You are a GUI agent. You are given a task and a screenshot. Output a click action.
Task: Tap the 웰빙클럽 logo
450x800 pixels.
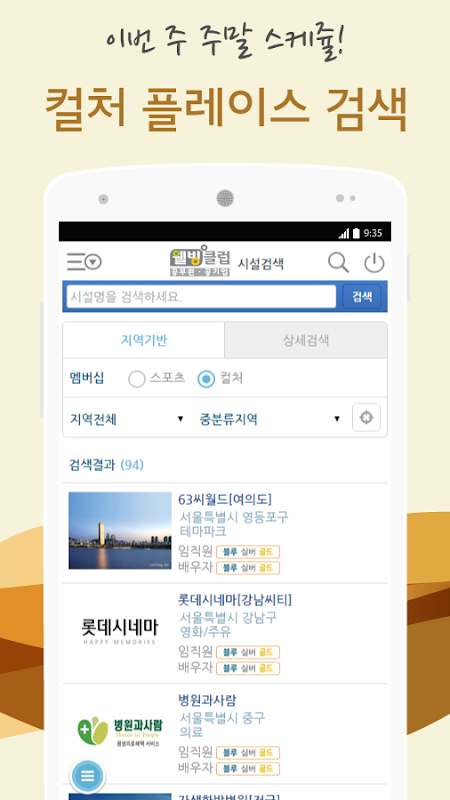click(x=200, y=261)
